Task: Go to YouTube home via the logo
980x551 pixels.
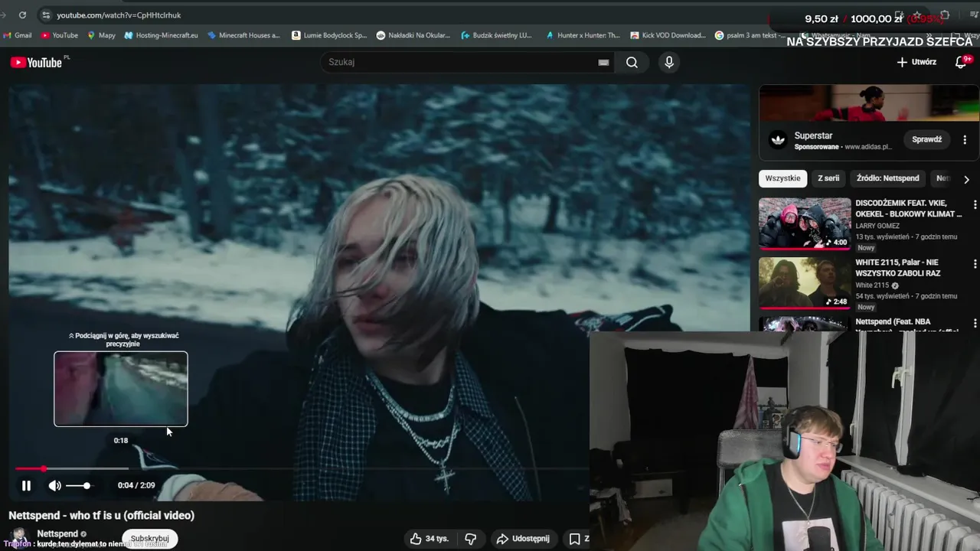Action: pos(36,63)
